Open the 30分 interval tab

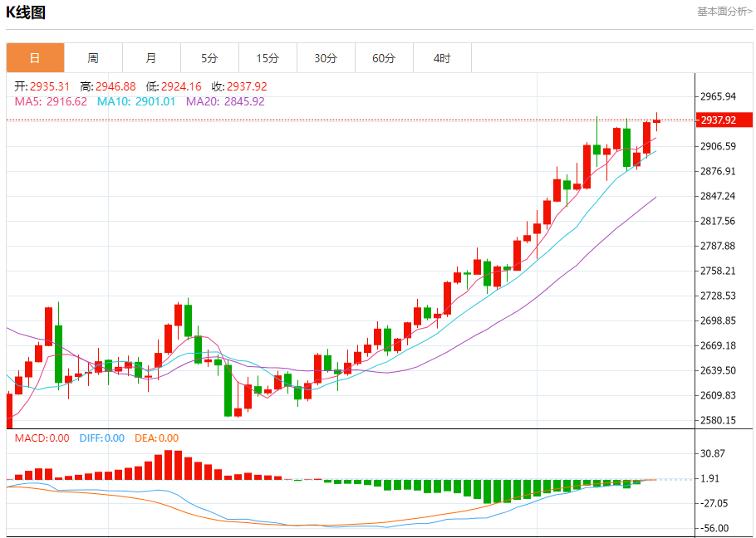(x=326, y=58)
